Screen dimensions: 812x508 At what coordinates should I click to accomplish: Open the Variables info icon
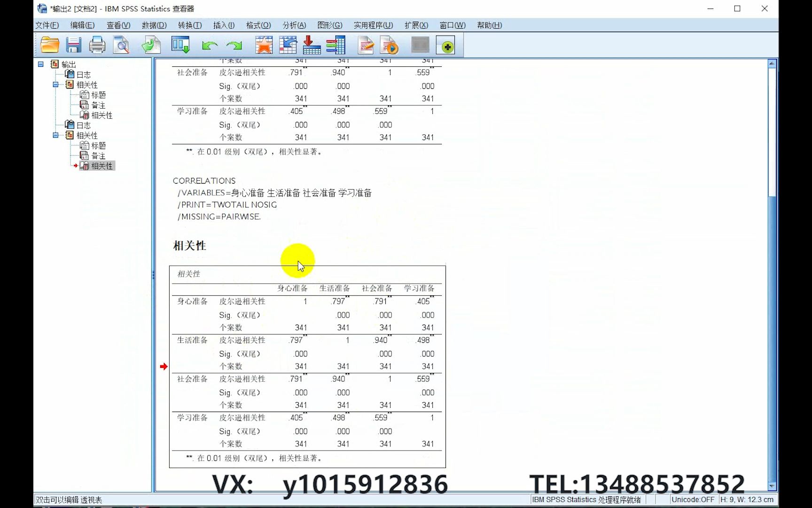[x=336, y=45]
